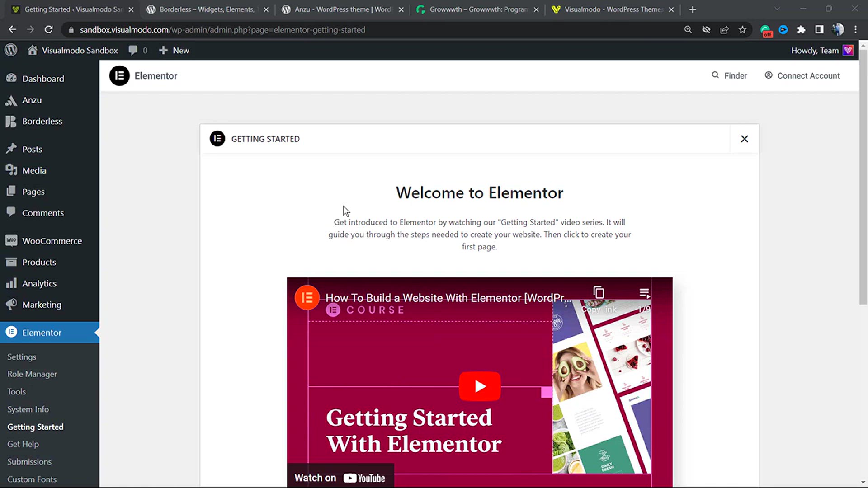Click the Elementor logo in page header
868x488 pixels.
click(119, 75)
